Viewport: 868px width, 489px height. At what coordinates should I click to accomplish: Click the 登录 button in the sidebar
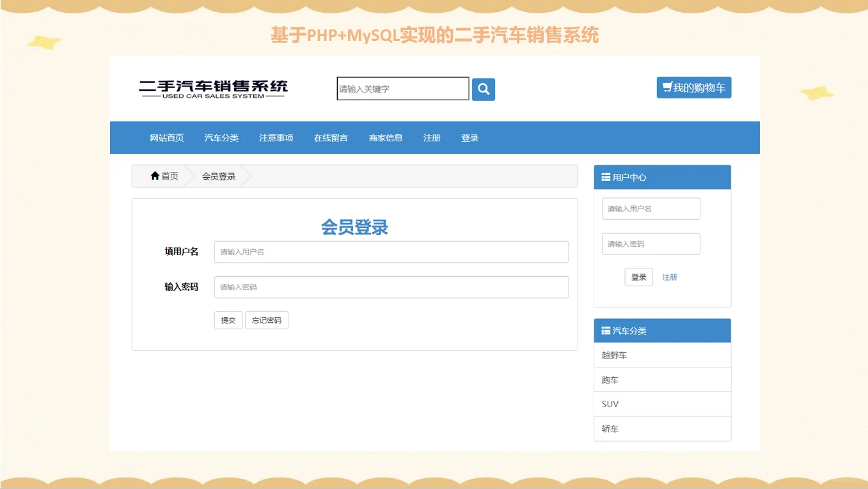pos(638,277)
